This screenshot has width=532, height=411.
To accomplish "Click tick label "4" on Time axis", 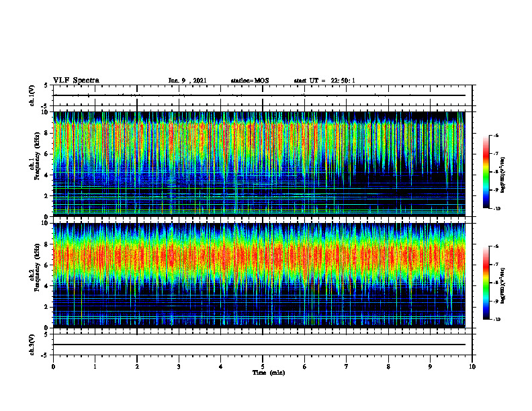I will 221,367.
